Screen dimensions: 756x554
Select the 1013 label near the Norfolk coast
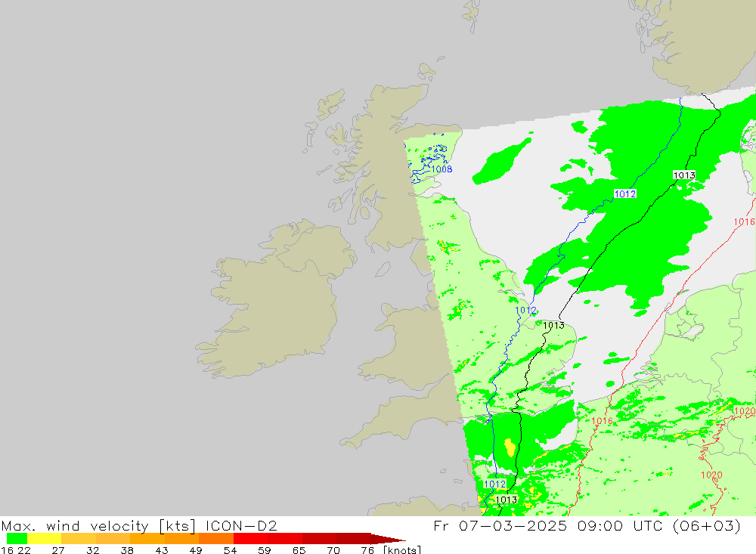point(553,326)
